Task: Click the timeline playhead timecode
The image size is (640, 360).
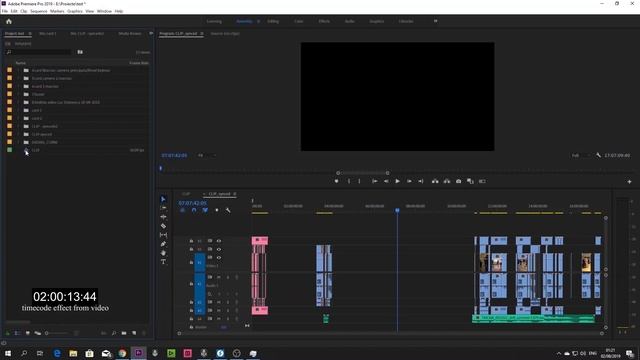Action: pyautogui.click(x=192, y=203)
